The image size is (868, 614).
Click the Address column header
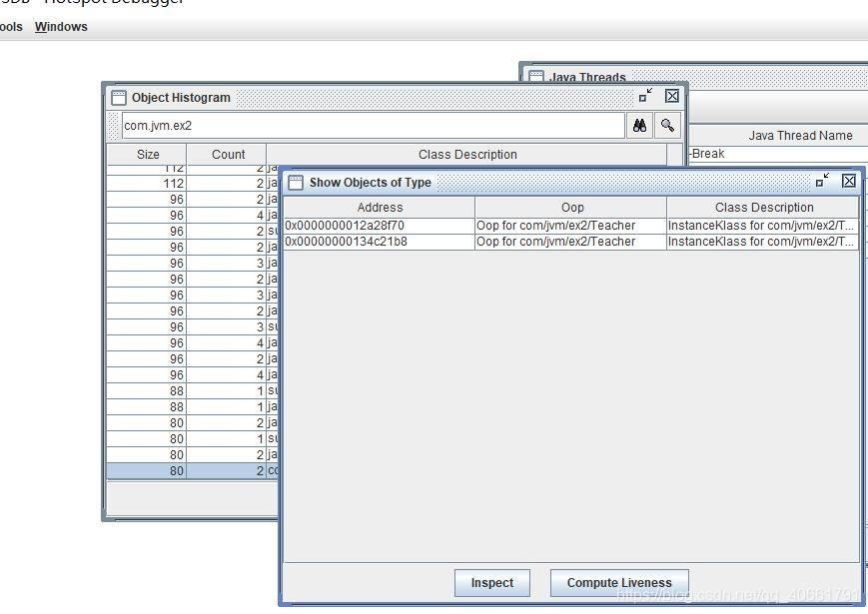[380, 208]
